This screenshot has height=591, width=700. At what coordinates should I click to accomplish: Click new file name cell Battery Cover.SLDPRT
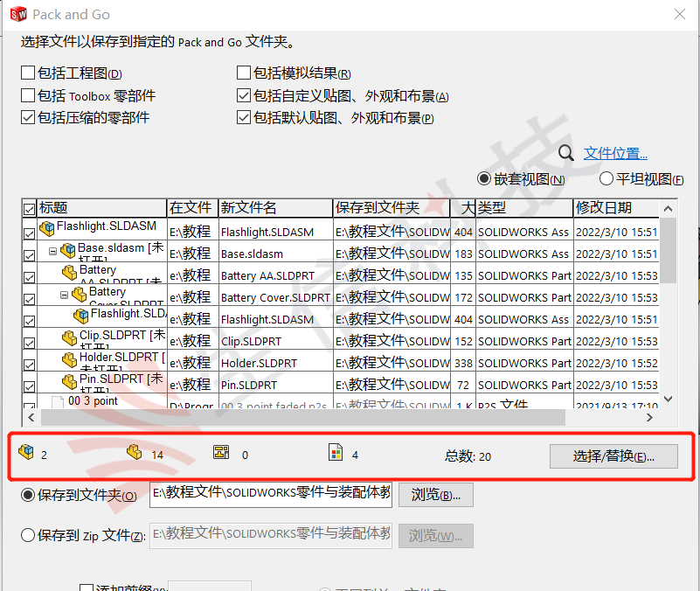point(276,297)
